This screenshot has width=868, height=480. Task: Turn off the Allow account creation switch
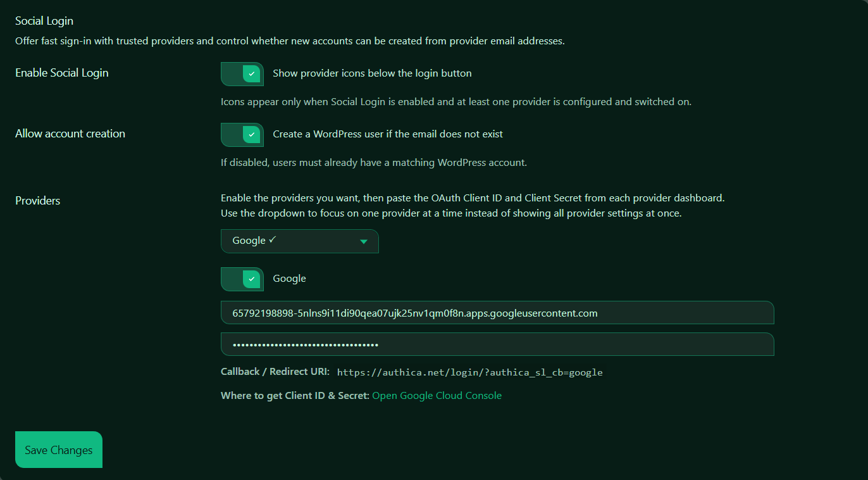pyautogui.click(x=242, y=134)
